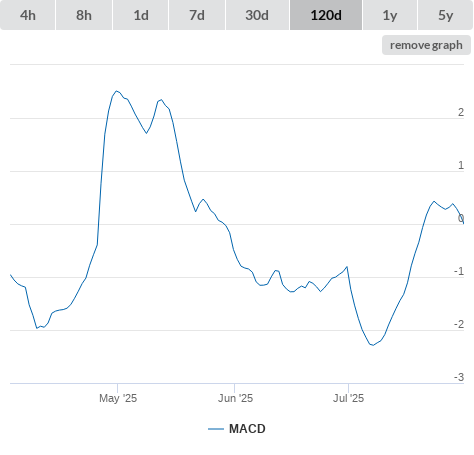The width and height of the screenshot is (474, 455).
Task: Click the remove graph button
Action: point(426,45)
